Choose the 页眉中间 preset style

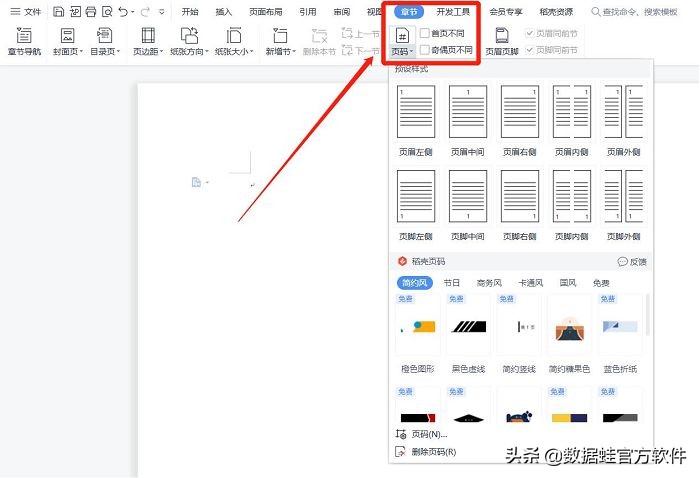467,121
